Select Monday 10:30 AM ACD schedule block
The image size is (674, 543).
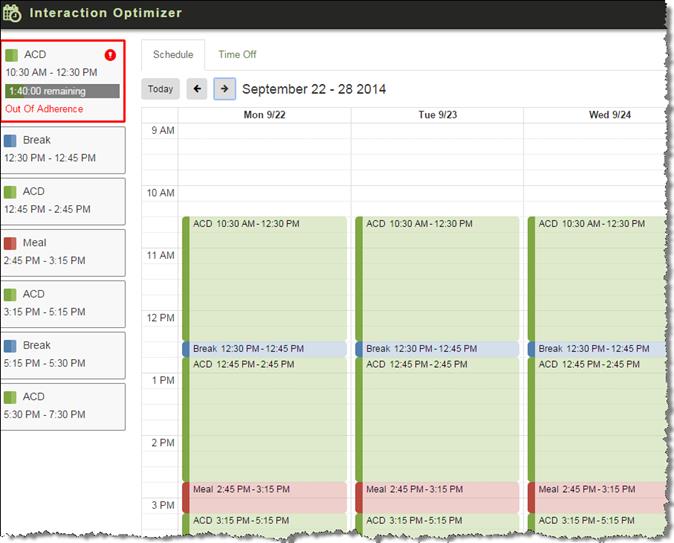point(264,275)
